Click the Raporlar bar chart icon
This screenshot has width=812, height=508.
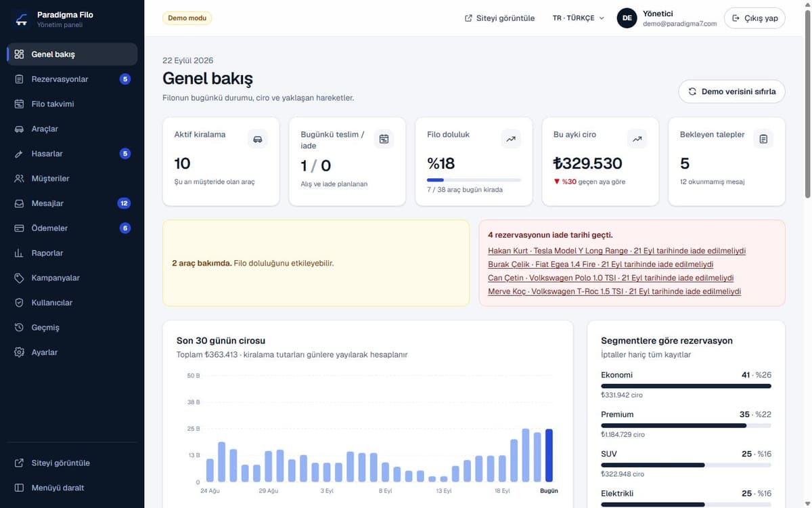tap(19, 253)
